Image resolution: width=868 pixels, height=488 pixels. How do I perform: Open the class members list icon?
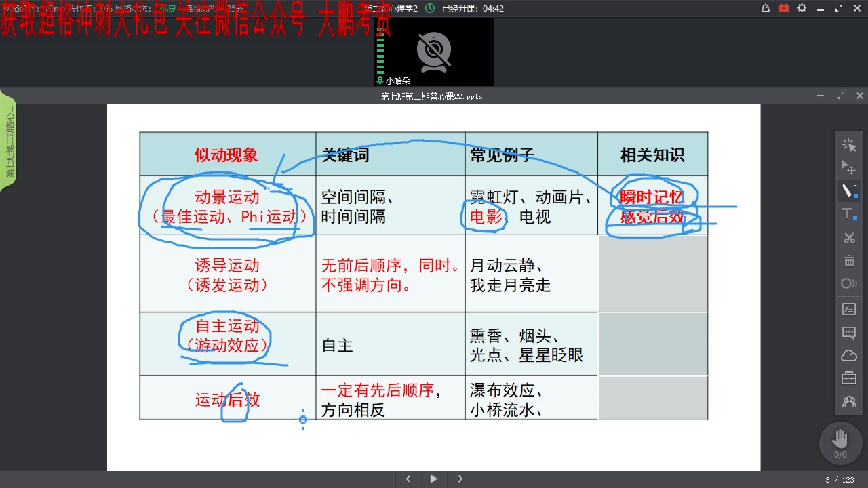pyautogui.click(x=849, y=401)
